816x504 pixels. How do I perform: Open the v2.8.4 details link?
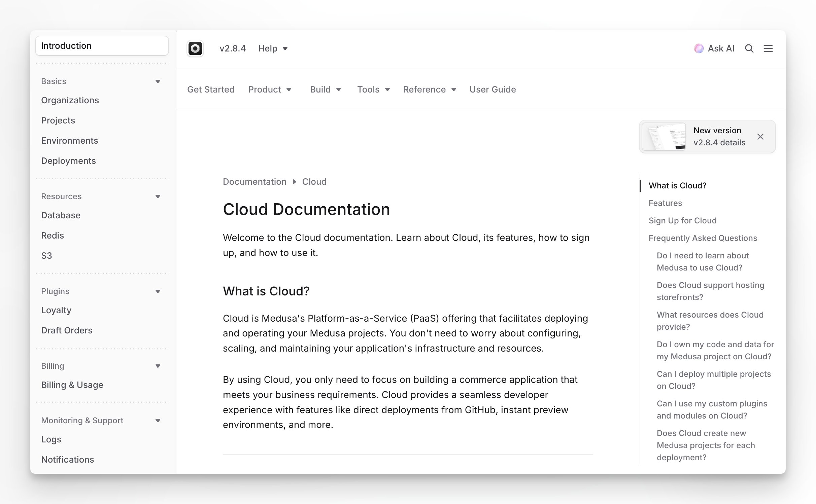pyautogui.click(x=719, y=143)
